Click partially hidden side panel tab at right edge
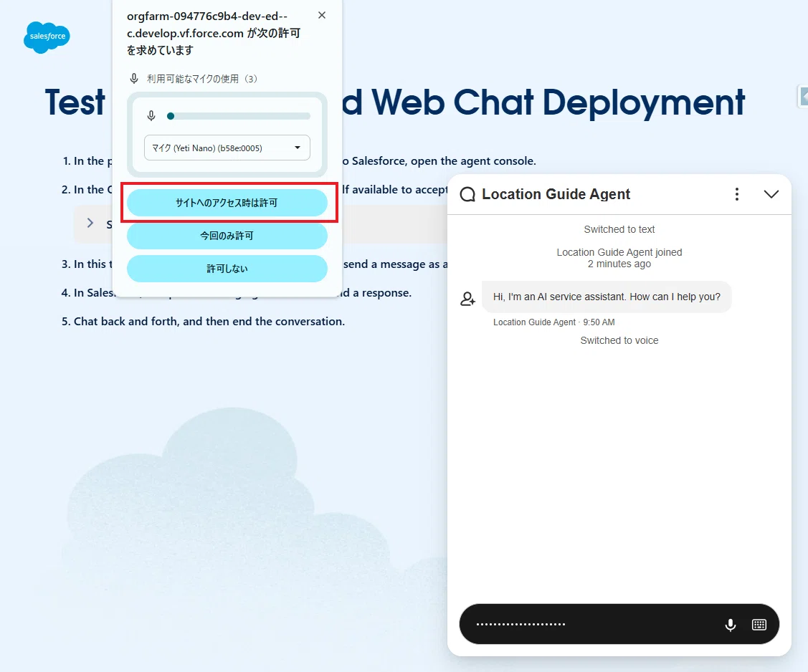Viewport: 808px width, 672px height. pos(802,96)
